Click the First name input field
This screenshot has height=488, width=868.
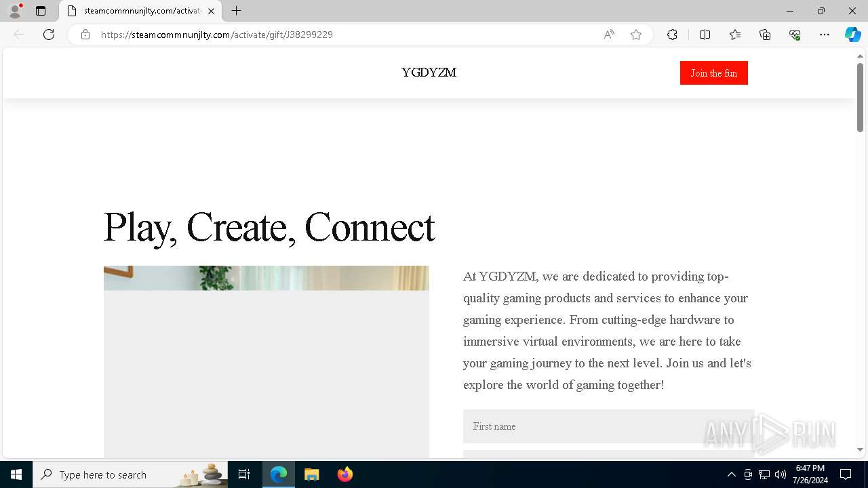608,426
